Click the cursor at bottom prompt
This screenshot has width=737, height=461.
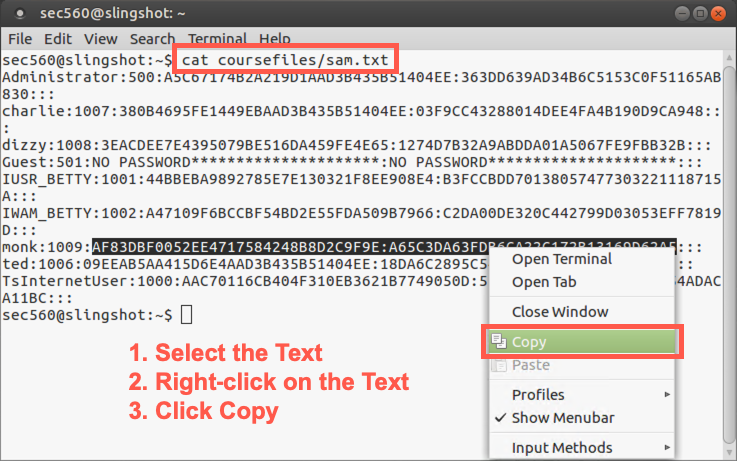pos(186,315)
